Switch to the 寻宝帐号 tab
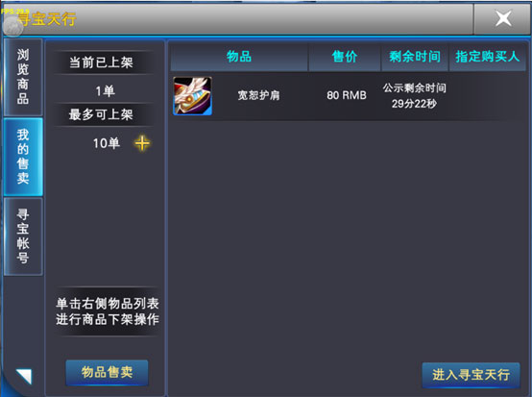The image size is (532, 397). tap(23, 236)
